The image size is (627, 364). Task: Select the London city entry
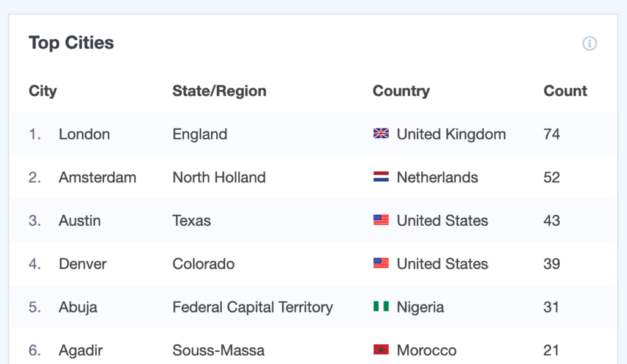click(84, 134)
